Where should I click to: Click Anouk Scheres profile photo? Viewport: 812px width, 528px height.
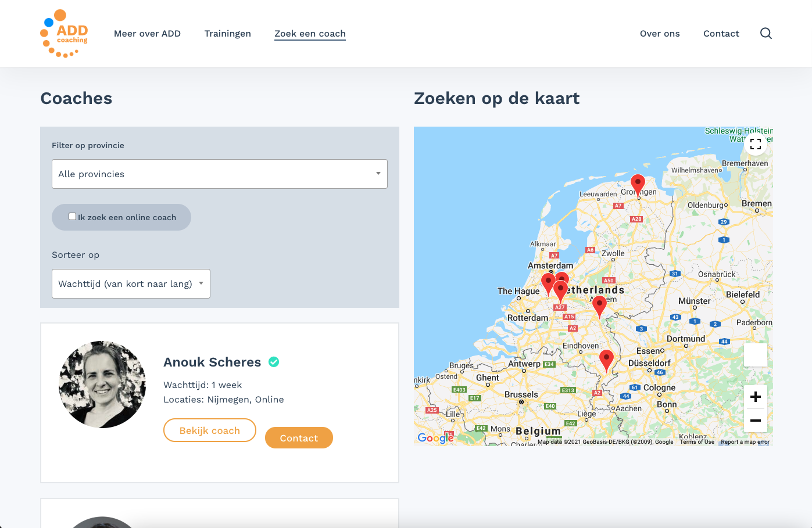[102, 385]
